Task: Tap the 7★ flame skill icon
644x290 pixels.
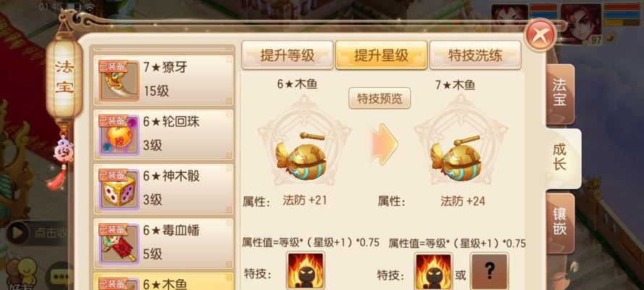Action: tap(433, 271)
